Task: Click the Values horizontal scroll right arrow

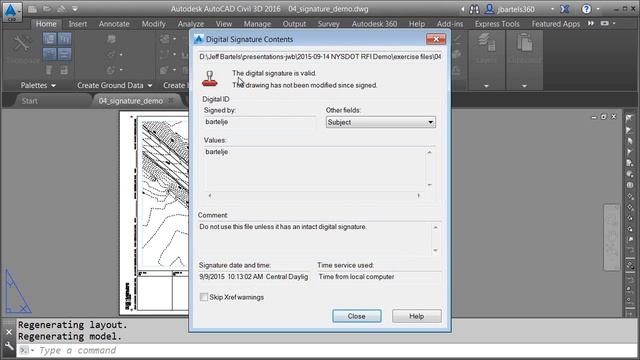Action: tap(419, 196)
